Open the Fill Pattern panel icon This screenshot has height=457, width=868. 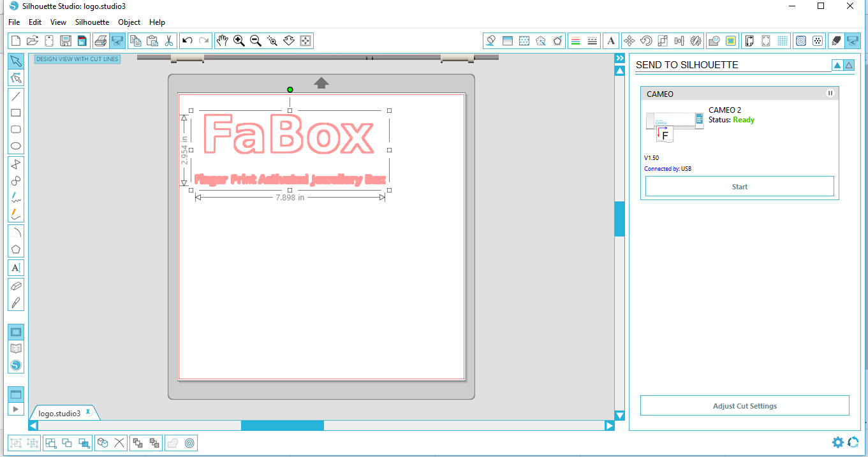coord(524,41)
